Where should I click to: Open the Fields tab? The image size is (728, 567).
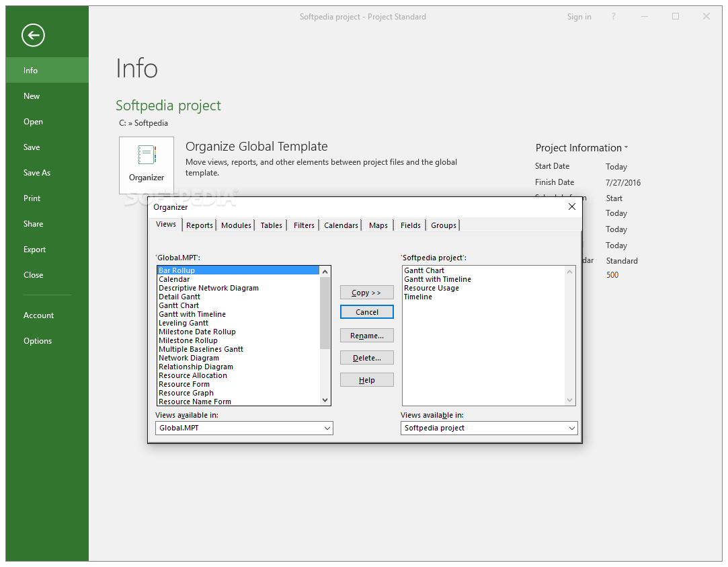click(411, 225)
